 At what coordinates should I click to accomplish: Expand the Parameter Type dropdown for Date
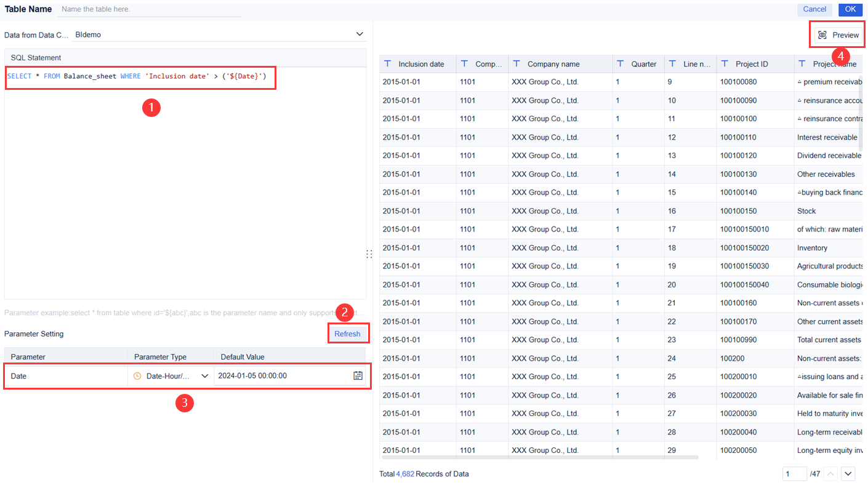(x=206, y=375)
